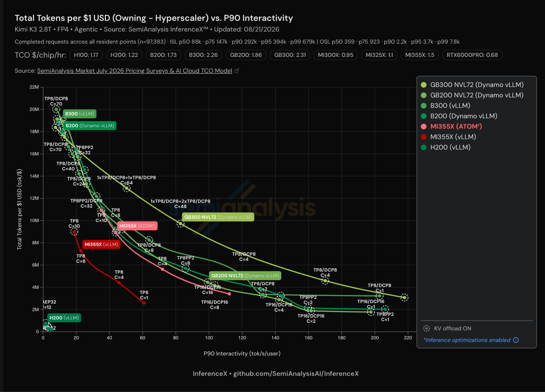Toggle the B300 (vLLM) legend entry
545x392 pixels.
click(445, 105)
